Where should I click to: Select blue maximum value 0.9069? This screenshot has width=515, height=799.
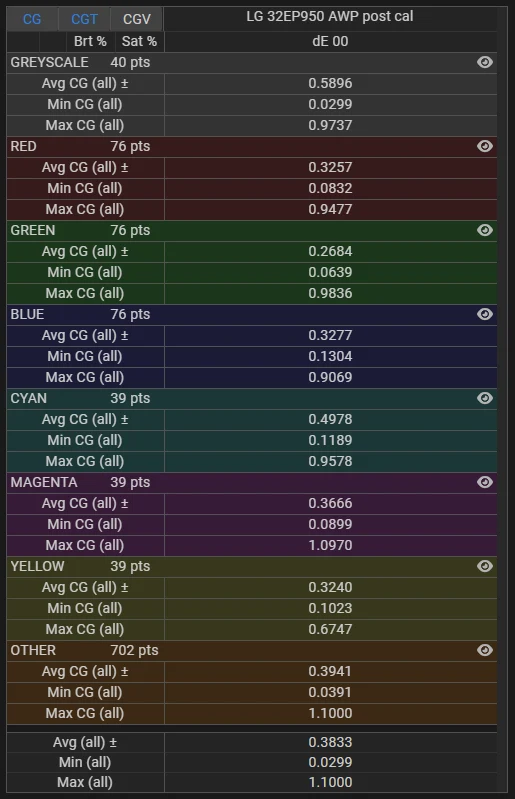click(330, 378)
